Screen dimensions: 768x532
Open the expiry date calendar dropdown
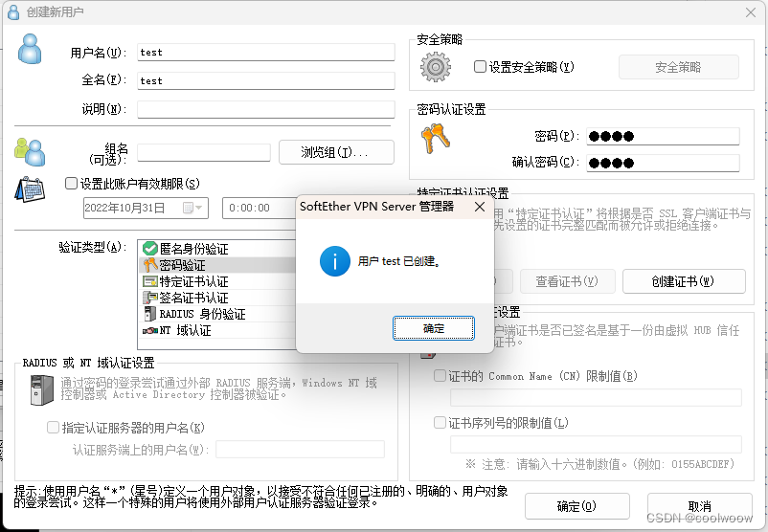pos(192,208)
